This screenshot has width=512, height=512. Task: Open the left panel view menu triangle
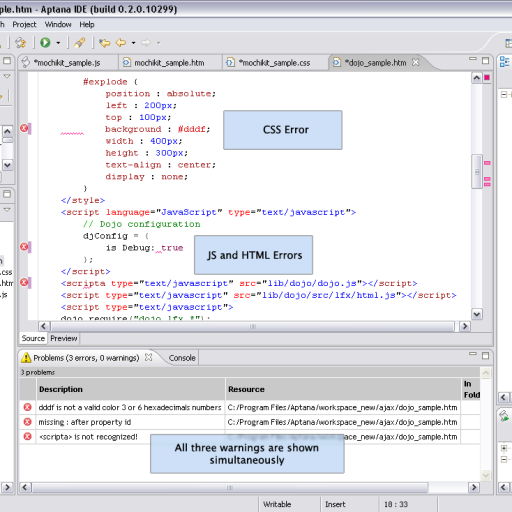tap(7, 76)
